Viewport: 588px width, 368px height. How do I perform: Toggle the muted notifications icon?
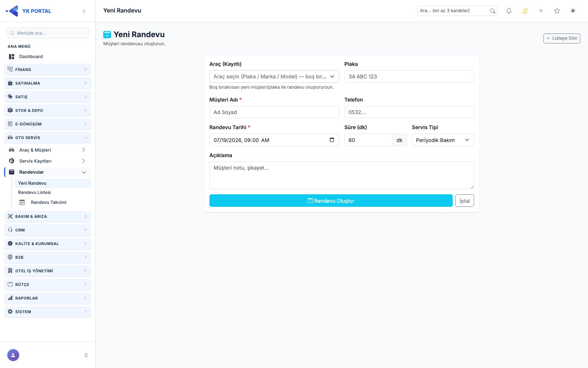click(x=525, y=11)
